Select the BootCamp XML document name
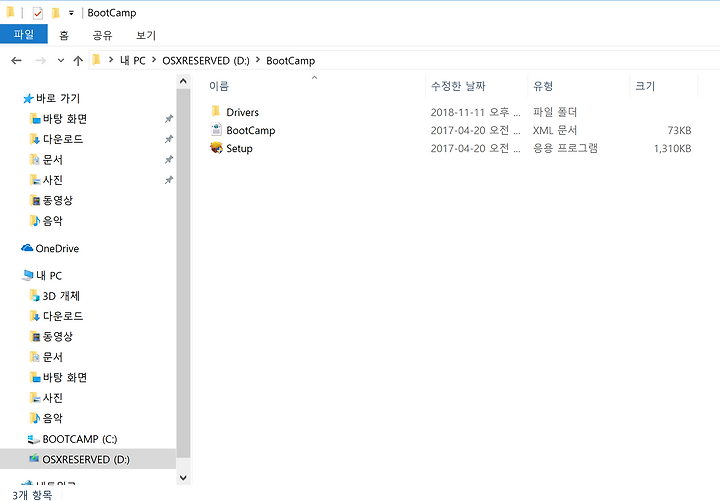This screenshot has width=720, height=501. 251,130
